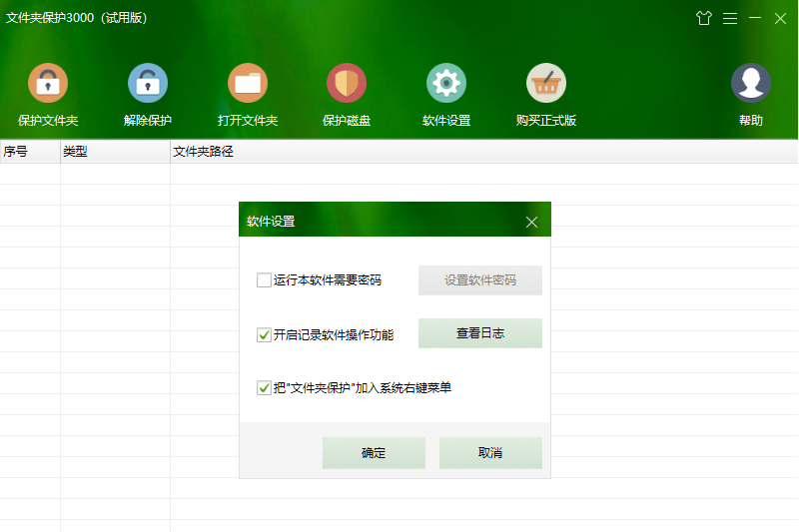Click the 查看日志 button
The image size is (799, 532).
[x=479, y=333]
